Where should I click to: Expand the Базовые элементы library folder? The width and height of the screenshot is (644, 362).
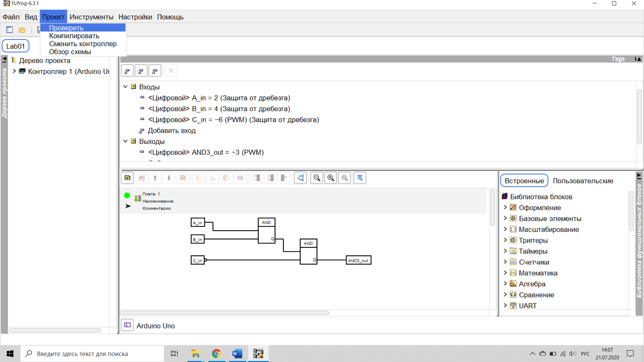505,219
